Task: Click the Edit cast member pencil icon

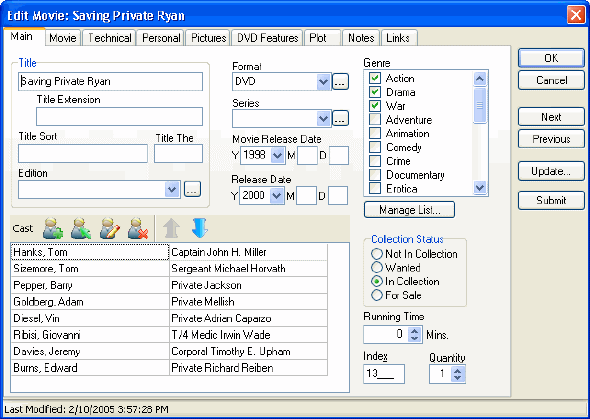Action: click(x=110, y=228)
